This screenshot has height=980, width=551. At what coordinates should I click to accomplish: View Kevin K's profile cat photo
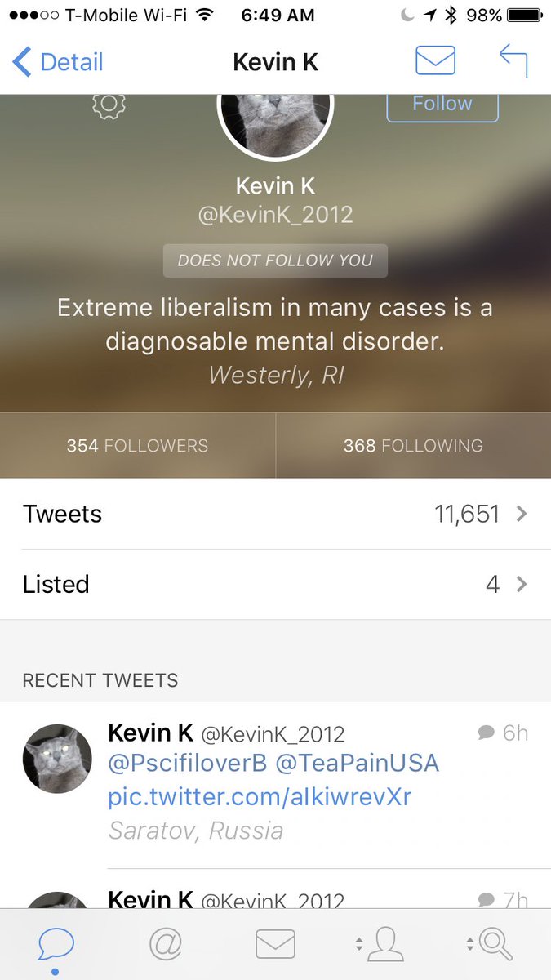pyautogui.click(x=275, y=122)
